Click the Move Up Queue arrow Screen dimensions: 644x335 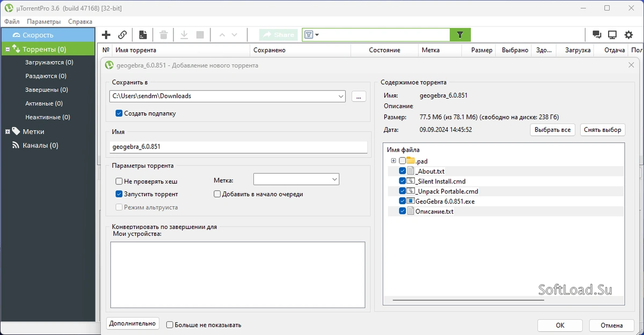(222, 35)
